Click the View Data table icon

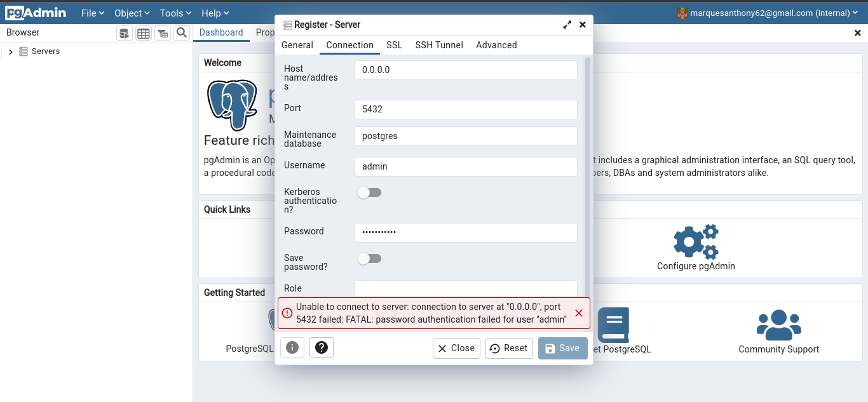144,33
